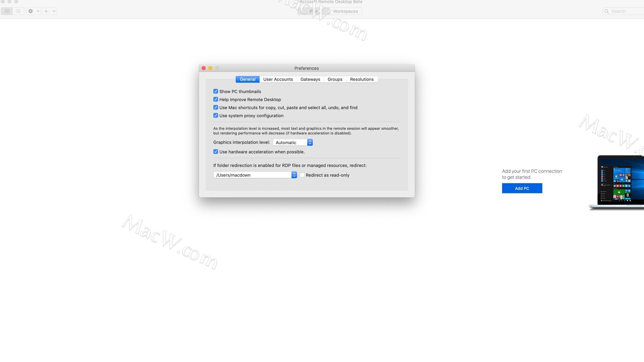This screenshot has height=362, width=644.
Task: Click the Workspaces tab icon
Action: pyautogui.click(x=345, y=11)
